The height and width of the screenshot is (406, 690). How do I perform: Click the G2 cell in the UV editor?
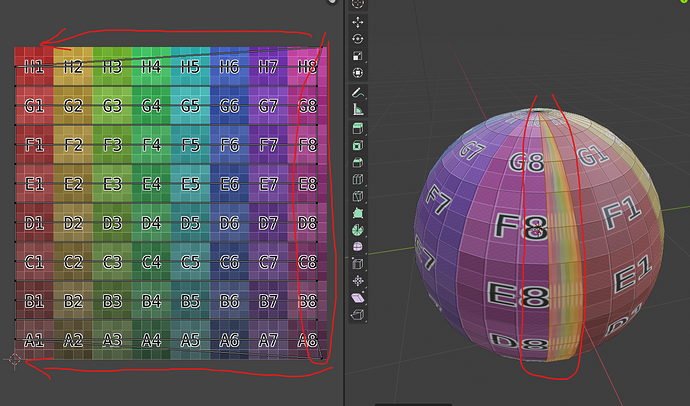pos(73,106)
